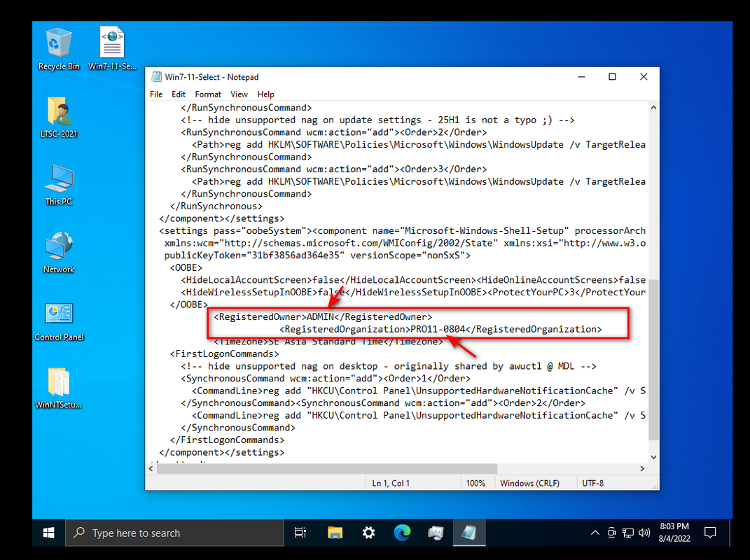Click the vertical scrollbar up arrow
This screenshot has height=560, width=750.
[x=654, y=108]
